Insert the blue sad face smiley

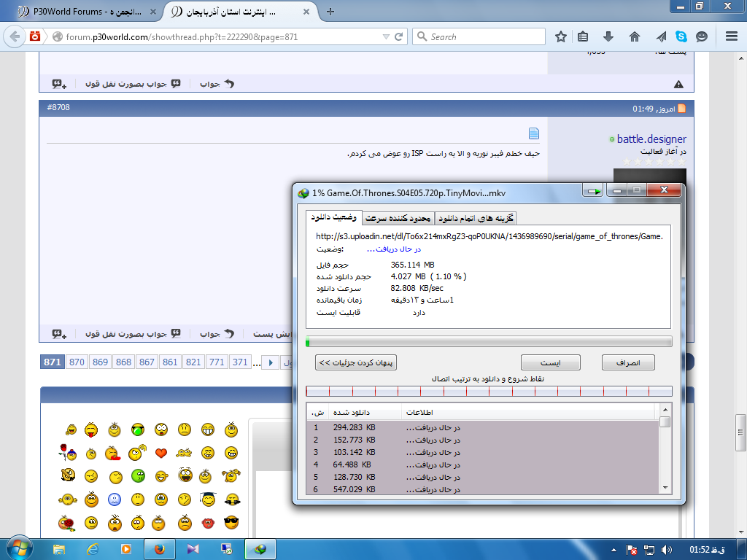click(115, 499)
